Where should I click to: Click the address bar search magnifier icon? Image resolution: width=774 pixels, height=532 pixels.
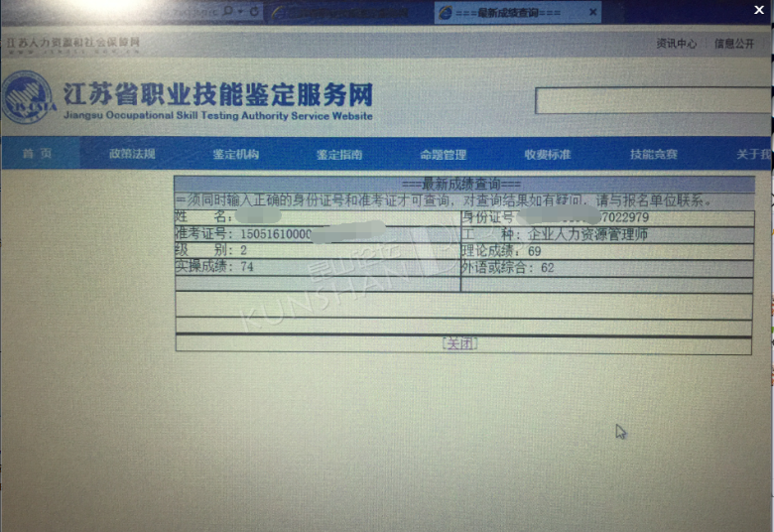pos(228,11)
